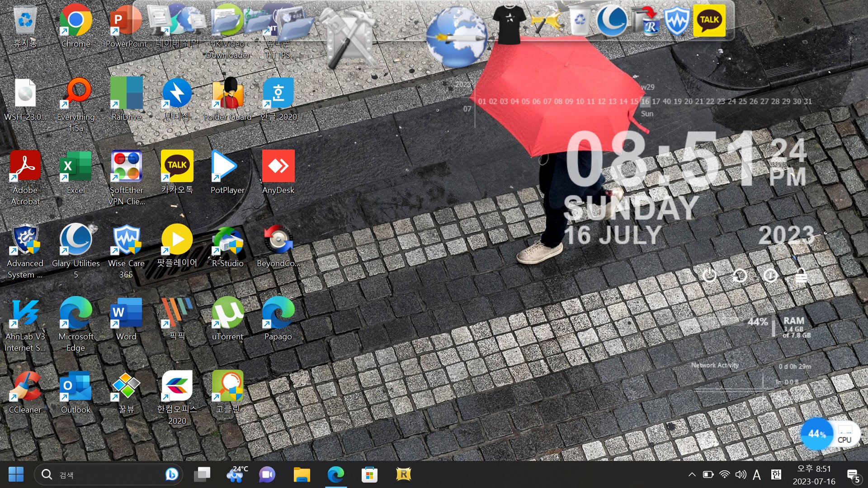Open the Windows Start menu
The height and width of the screenshot is (488, 868).
tap(16, 474)
